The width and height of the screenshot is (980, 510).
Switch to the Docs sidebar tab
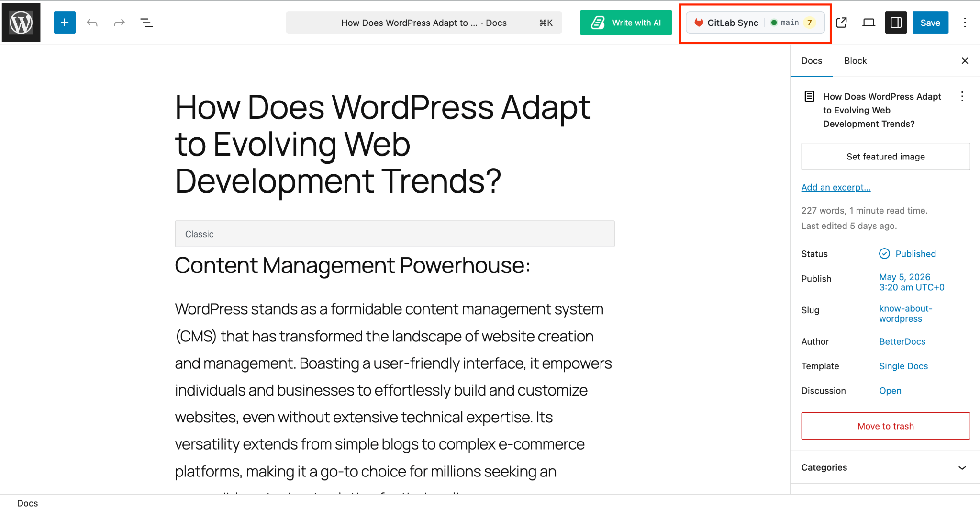point(812,61)
